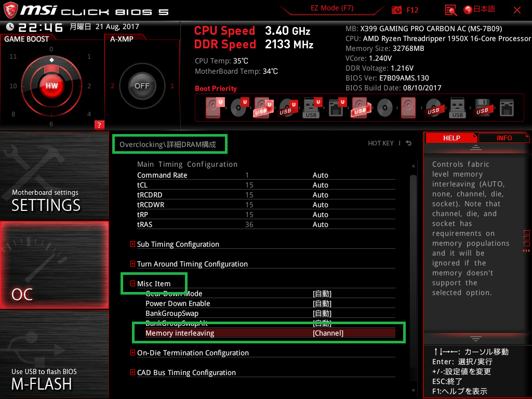
Task: Open the M-FLASH BIOS flash menu
Action: point(54,354)
